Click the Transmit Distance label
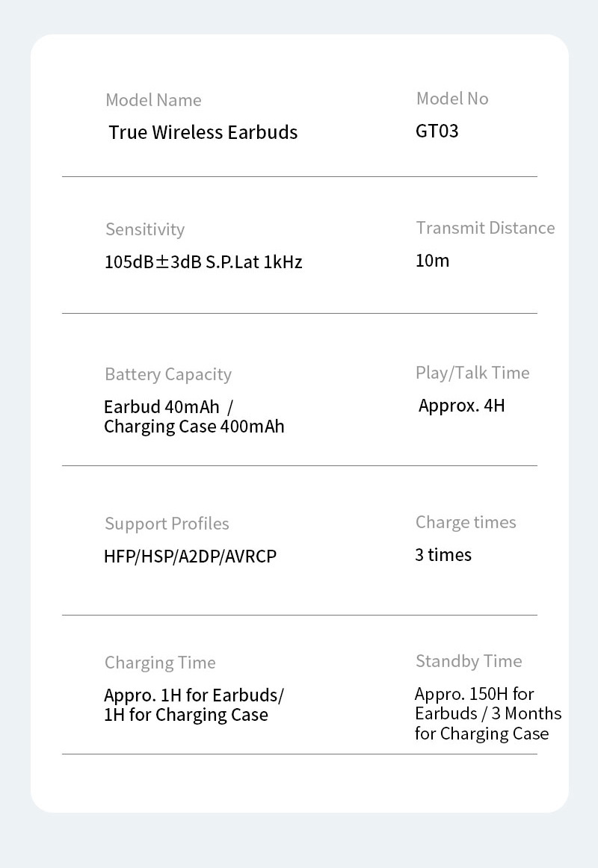Viewport: 598px width, 868px height. pos(485,228)
